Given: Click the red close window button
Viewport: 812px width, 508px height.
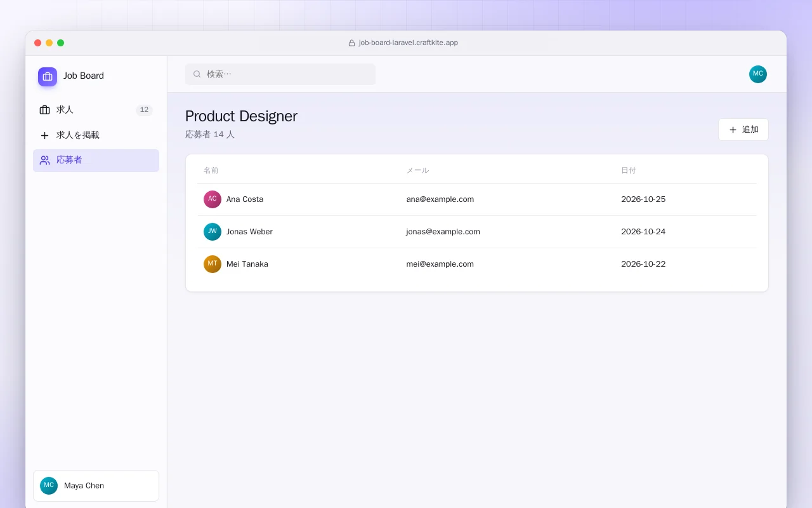Looking at the screenshot, I should 38,43.
